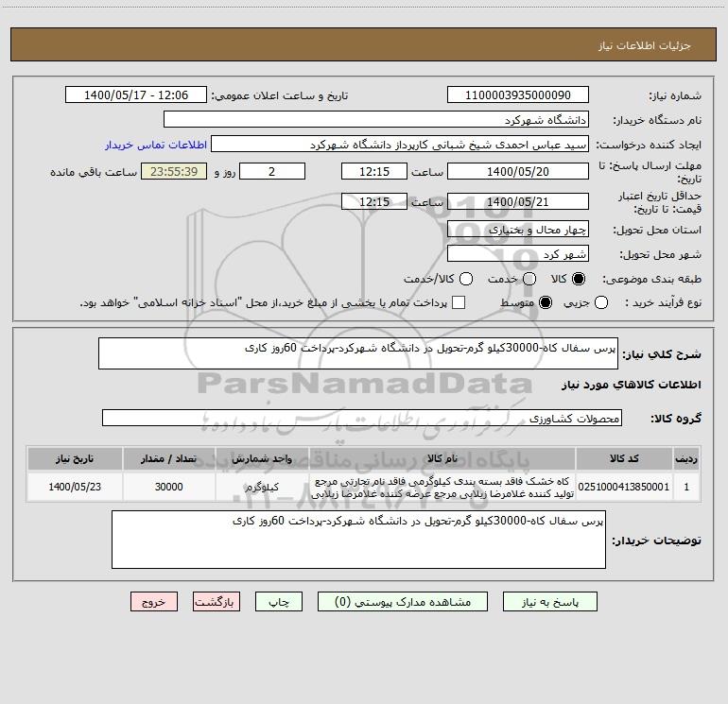728x704 pixels.
Task: Click the buyer name field دانشگاه شهرکرد
Action: click(x=376, y=120)
